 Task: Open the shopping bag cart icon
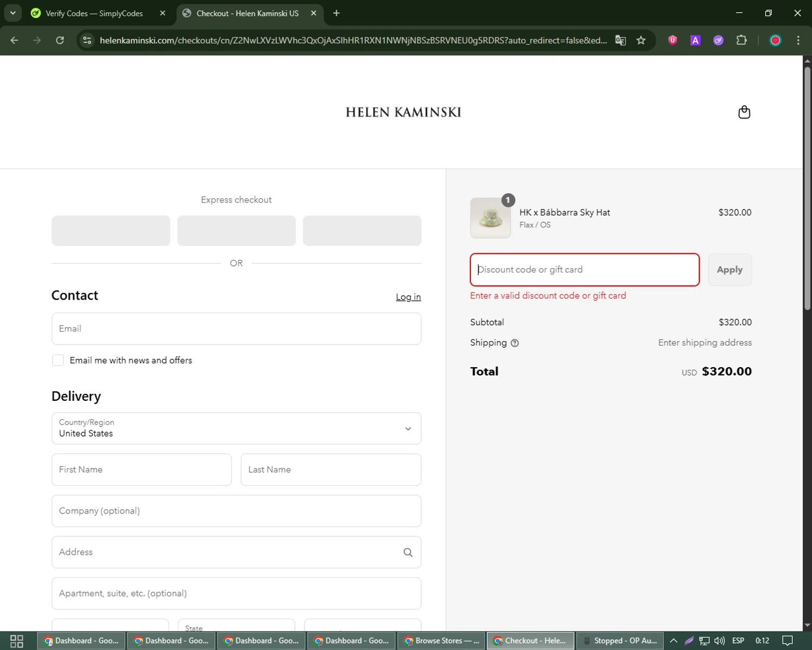(744, 112)
